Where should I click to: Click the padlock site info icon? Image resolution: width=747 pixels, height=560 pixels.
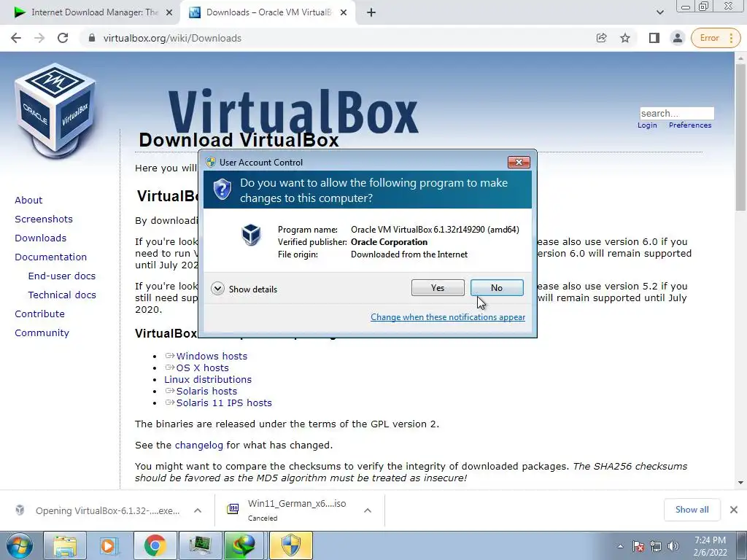coord(92,38)
